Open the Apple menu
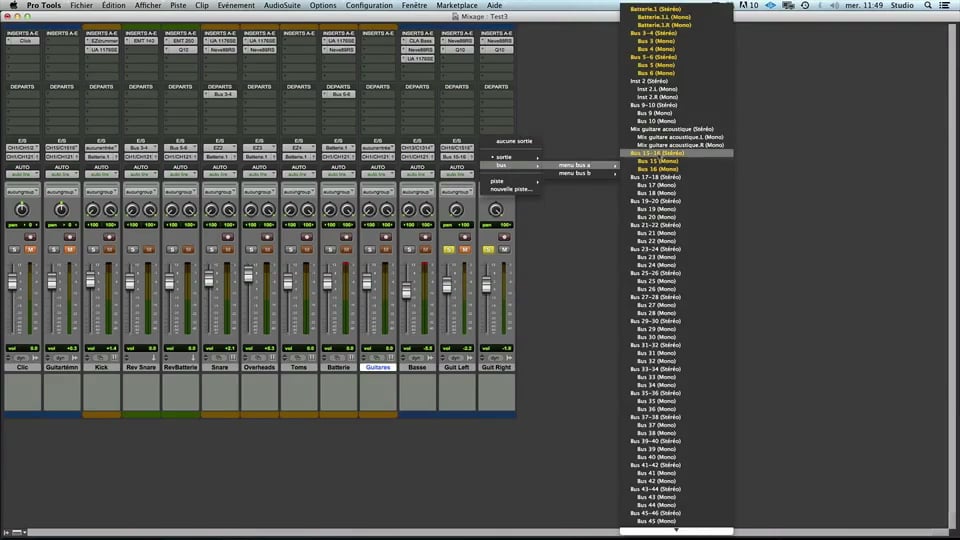 click(x=13, y=5)
